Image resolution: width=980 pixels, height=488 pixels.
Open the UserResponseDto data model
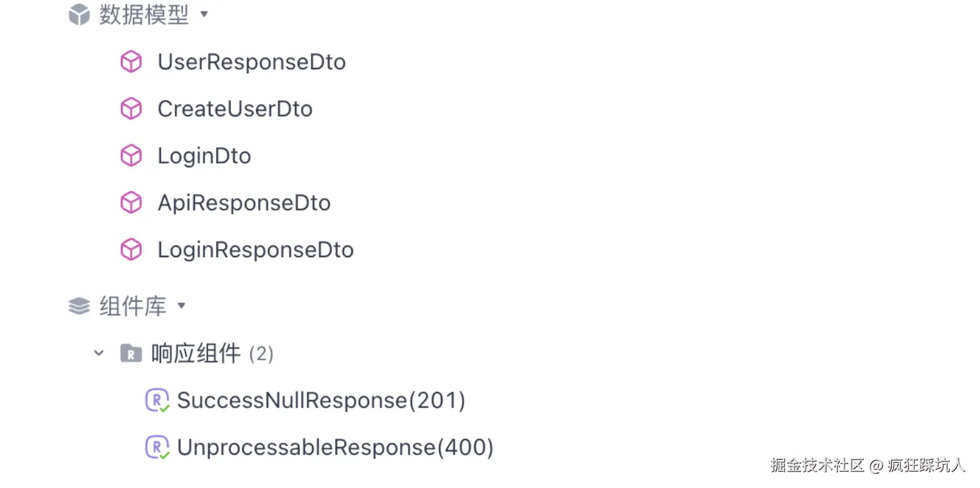coord(252,62)
